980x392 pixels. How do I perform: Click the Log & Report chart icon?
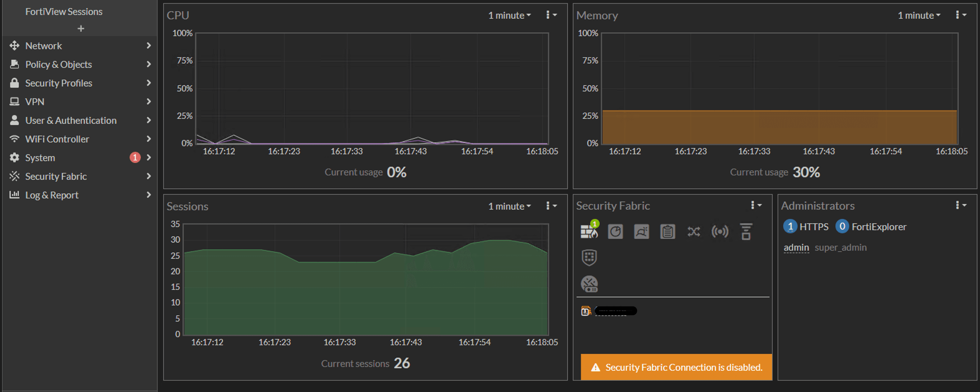(x=14, y=195)
